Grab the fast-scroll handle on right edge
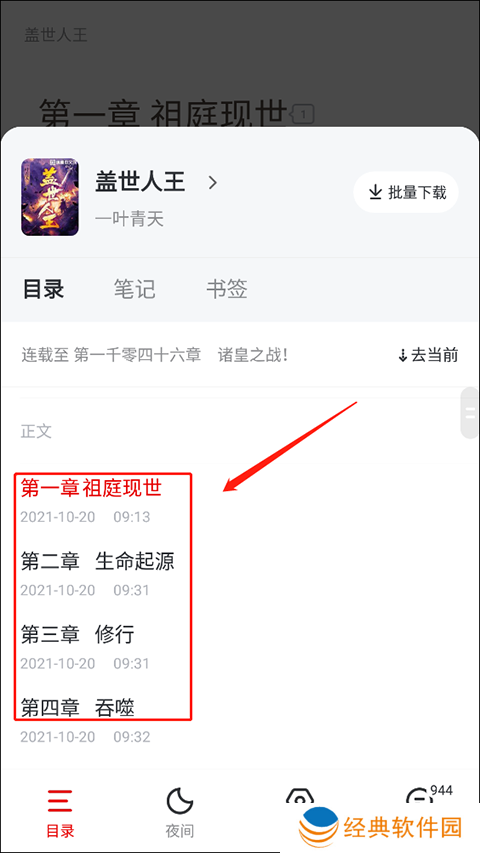480x853 pixels. tap(470, 413)
